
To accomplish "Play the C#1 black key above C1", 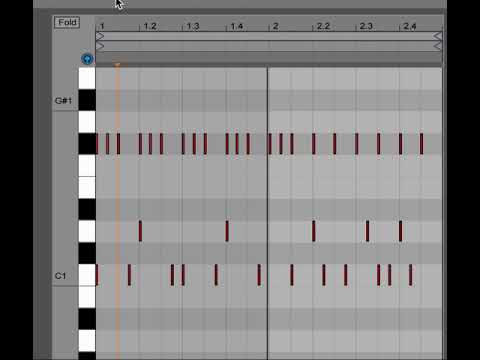I will [x=87, y=253].
